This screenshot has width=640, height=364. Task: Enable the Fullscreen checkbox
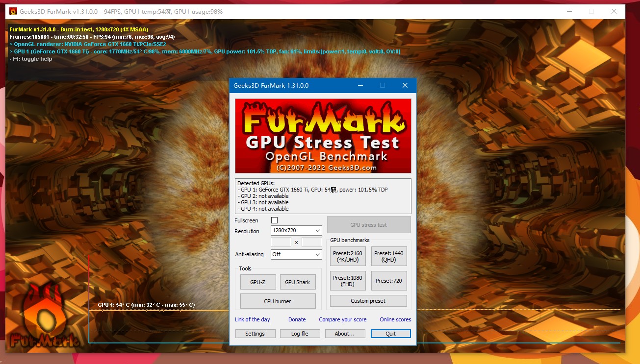[274, 220]
